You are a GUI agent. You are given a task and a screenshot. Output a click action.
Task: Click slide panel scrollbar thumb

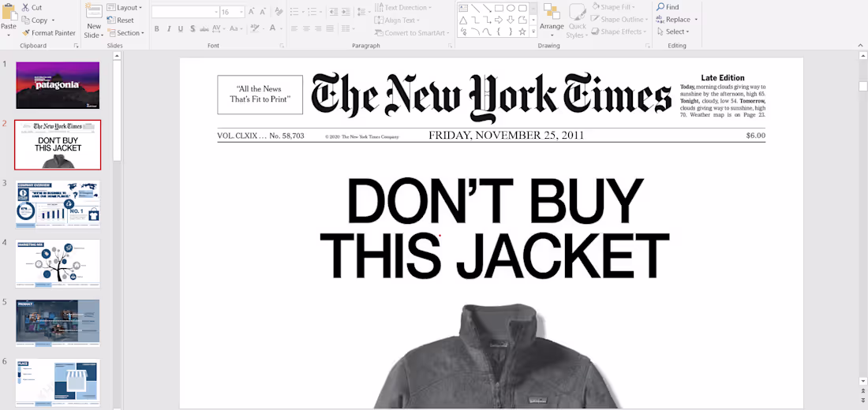[117, 110]
